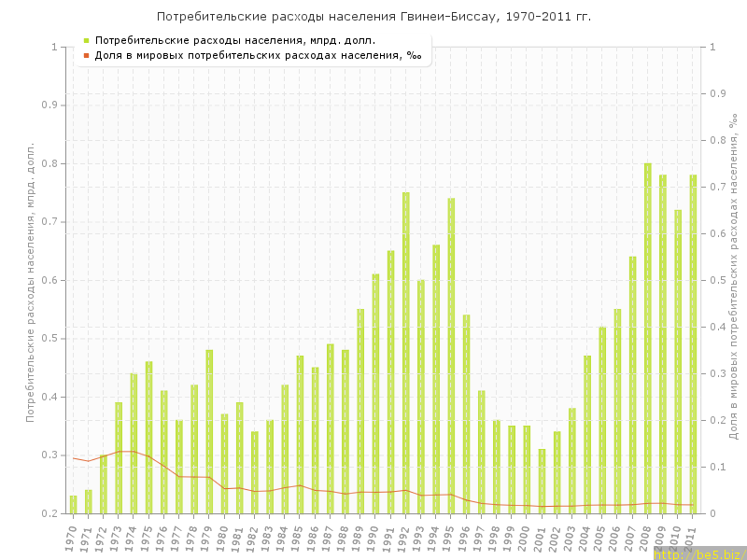The width and height of the screenshot is (747, 560).
Task: Click the orange legend marker for world share
Action: (86, 55)
